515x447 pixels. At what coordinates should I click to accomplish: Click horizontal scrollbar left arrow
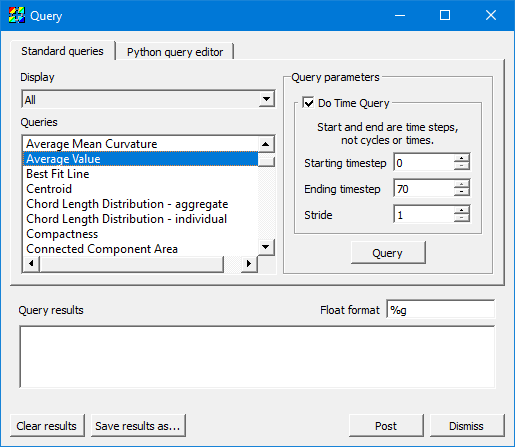point(31,264)
